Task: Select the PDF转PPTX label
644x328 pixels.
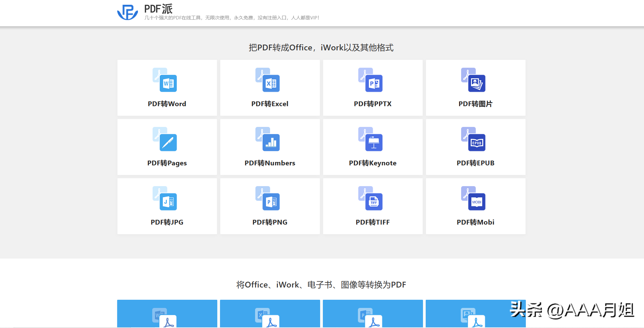Action: click(373, 104)
